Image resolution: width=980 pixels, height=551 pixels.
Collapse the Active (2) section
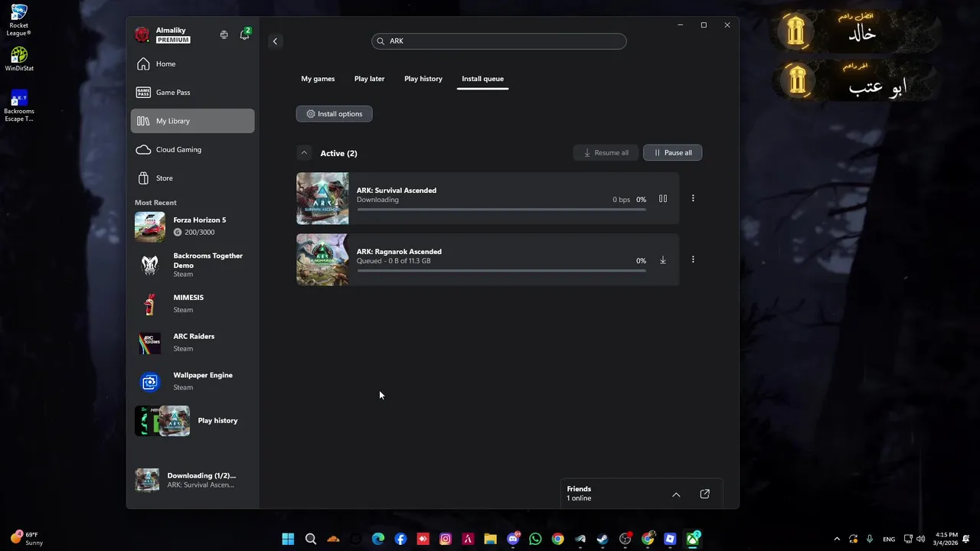304,153
